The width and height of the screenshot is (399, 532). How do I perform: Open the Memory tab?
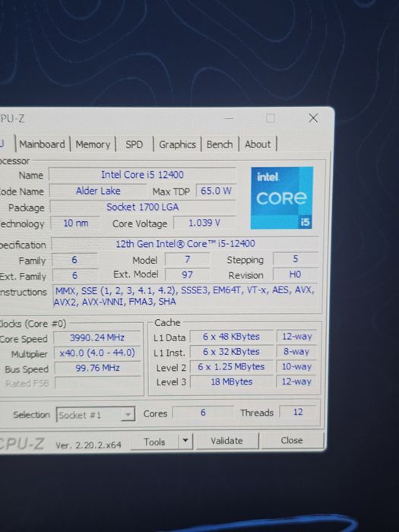93,144
